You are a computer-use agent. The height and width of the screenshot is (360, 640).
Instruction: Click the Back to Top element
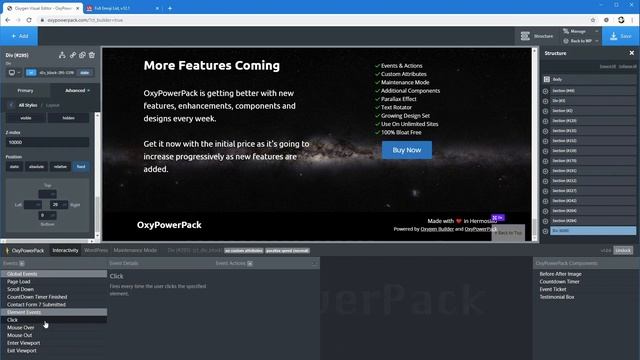[x=508, y=233]
